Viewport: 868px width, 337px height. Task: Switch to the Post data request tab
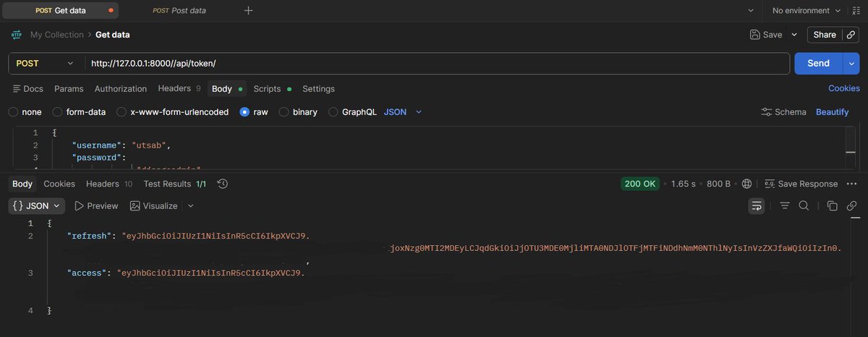[x=179, y=11]
